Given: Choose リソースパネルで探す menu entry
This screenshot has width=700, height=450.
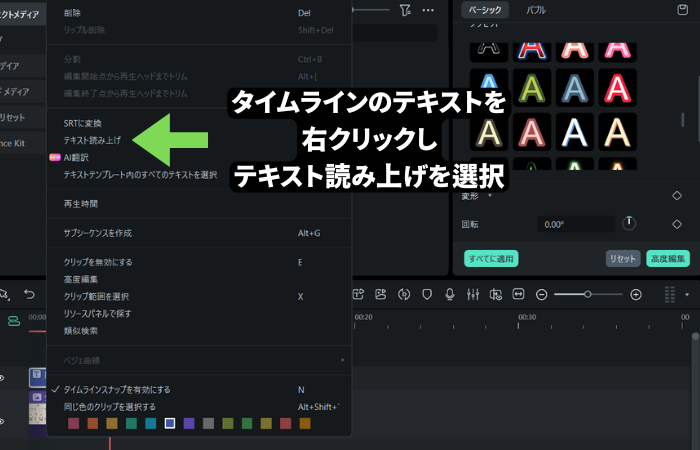Looking at the screenshot, I should tap(199, 314).
